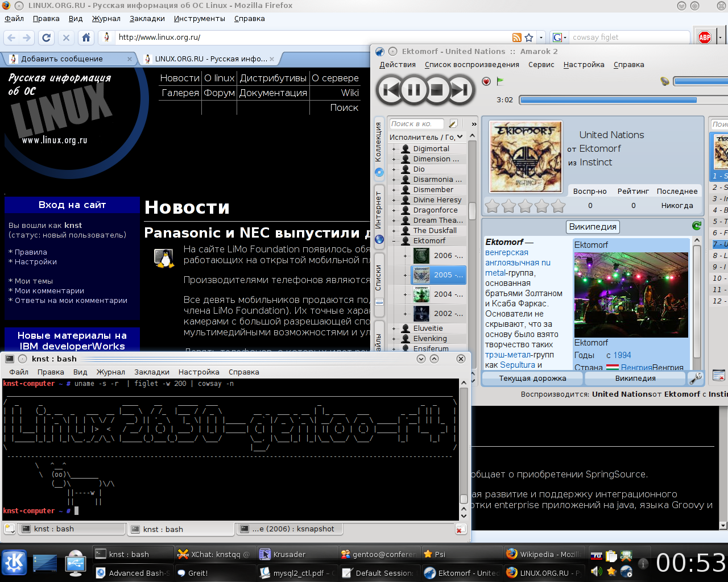Close current Konsole tab red icon
Screen dimensions: 728x582
(x=461, y=529)
